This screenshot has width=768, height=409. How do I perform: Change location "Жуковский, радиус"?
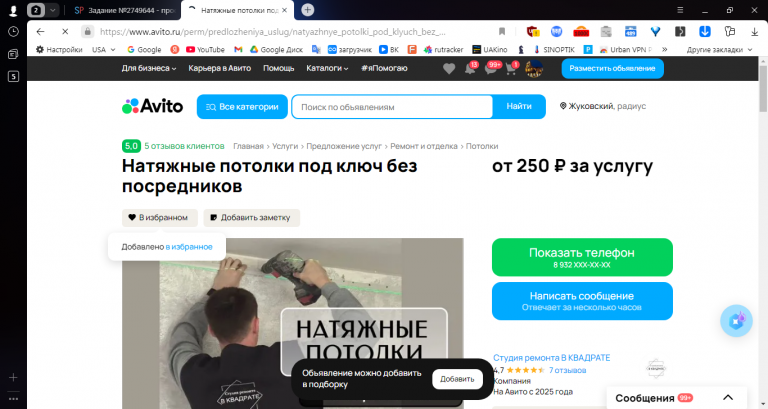(x=603, y=106)
